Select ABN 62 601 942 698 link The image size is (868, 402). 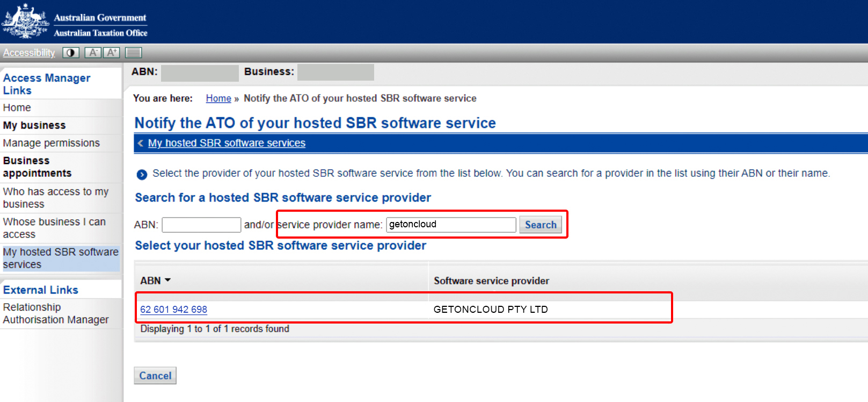point(173,310)
